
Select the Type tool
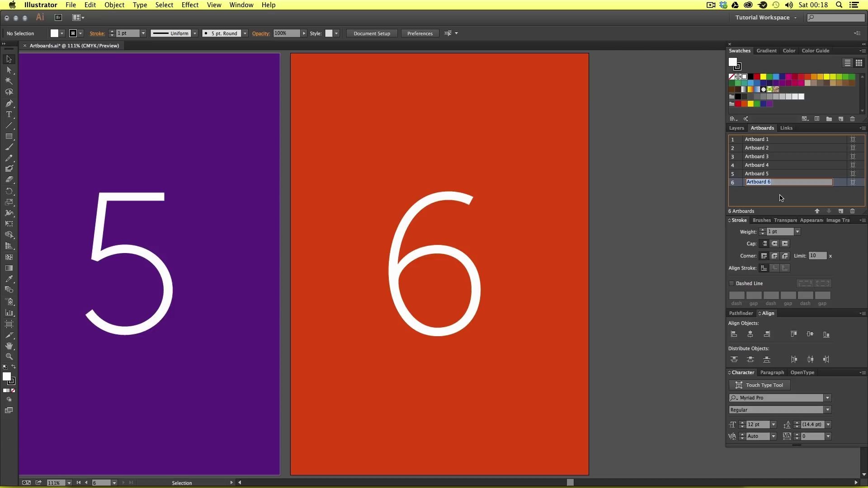(x=9, y=114)
